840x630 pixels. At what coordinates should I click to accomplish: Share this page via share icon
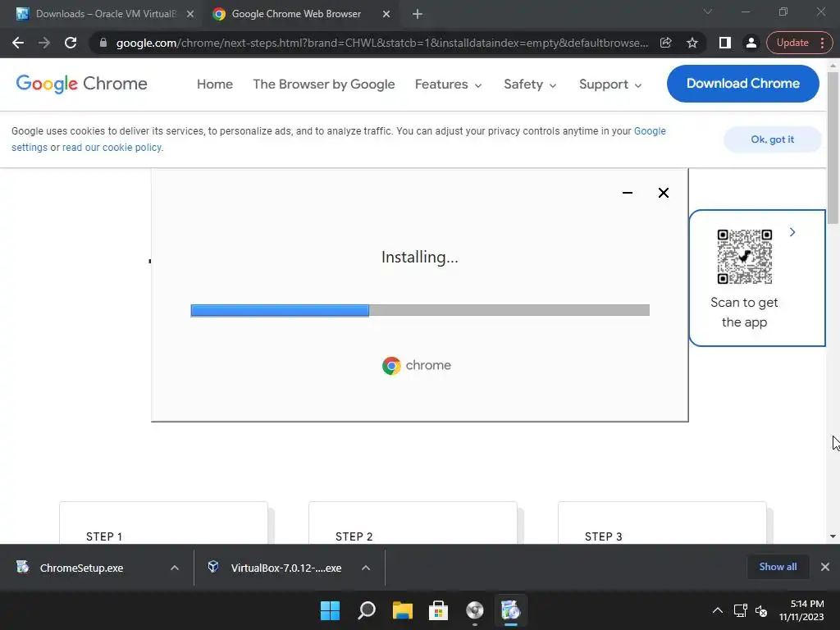point(665,43)
